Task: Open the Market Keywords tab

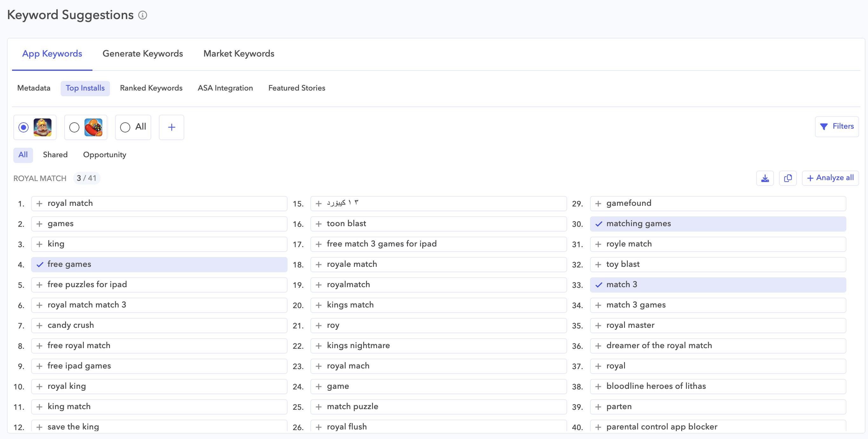Action: coord(239,54)
